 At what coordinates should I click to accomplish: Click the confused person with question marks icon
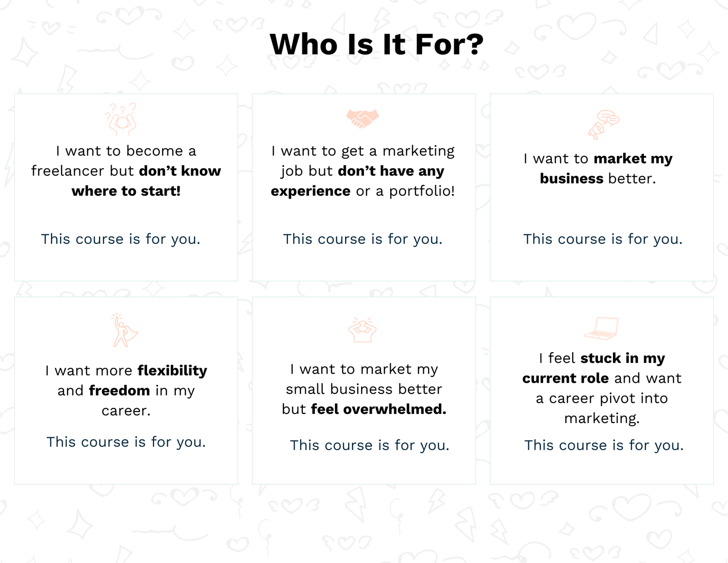click(x=121, y=119)
